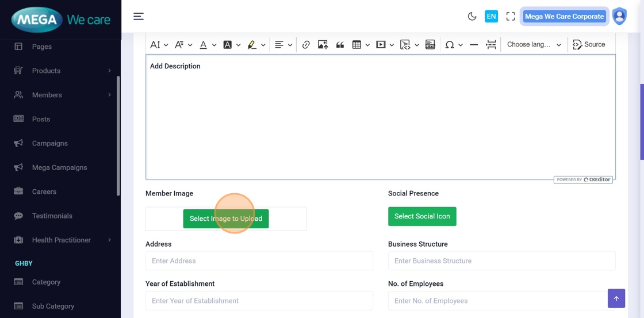The width and height of the screenshot is (644, 318).
Task: Insert a block quote
Action: (x=340, y=45)
